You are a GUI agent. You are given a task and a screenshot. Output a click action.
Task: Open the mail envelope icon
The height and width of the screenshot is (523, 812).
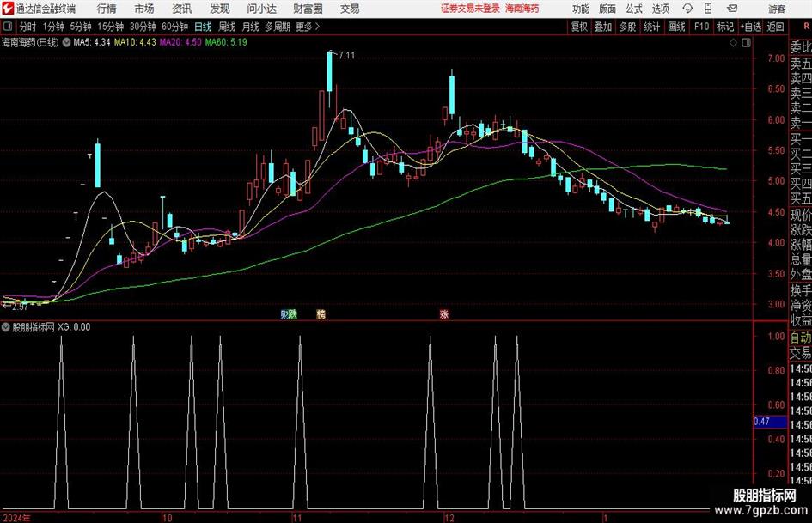tap(732, 9)
